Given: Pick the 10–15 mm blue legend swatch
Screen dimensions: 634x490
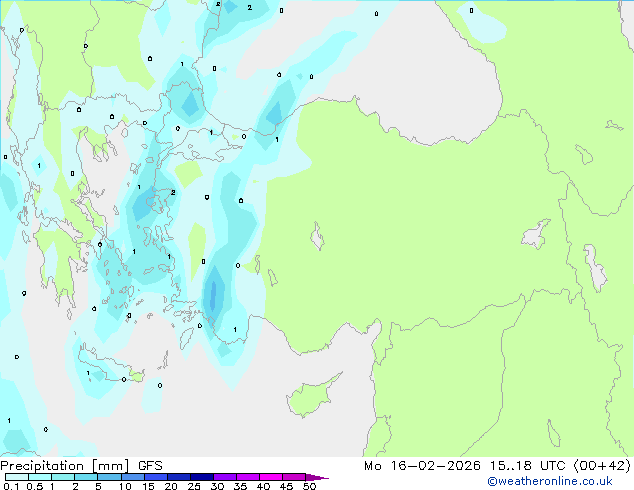Looking at the screenshot, I should click(x=132, y=477).
